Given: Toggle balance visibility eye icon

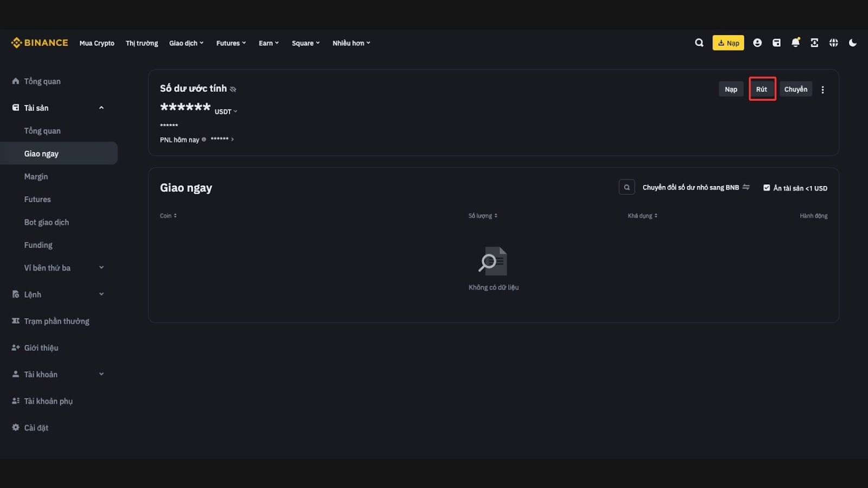Looking at the screenshot, I should [233, 89].
